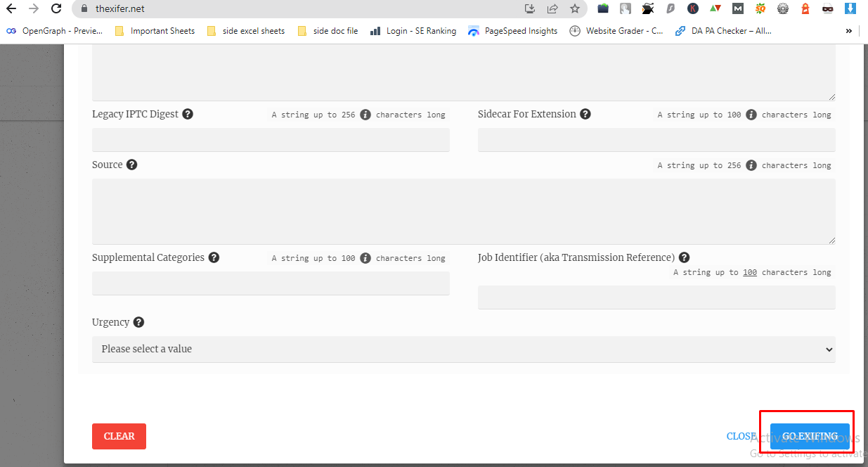Show help for Legacy IPTC Digest
Screen dimensions: 868x467
[188, 114]
